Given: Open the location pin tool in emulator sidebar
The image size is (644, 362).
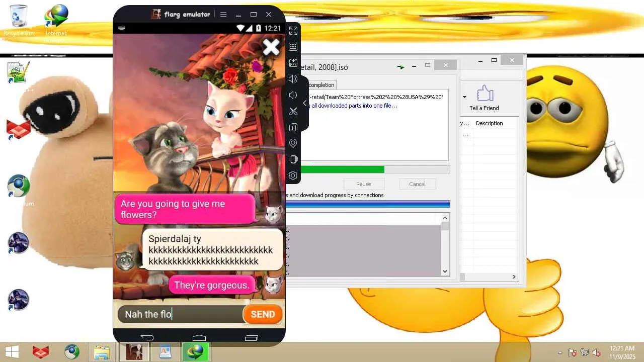Looking at the screenshot, I should 293,143.
